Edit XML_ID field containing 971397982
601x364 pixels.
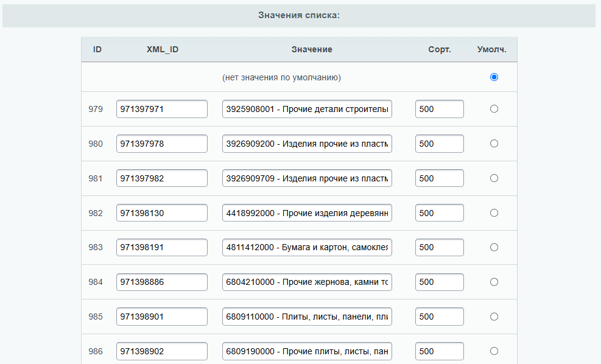[162, 178]
